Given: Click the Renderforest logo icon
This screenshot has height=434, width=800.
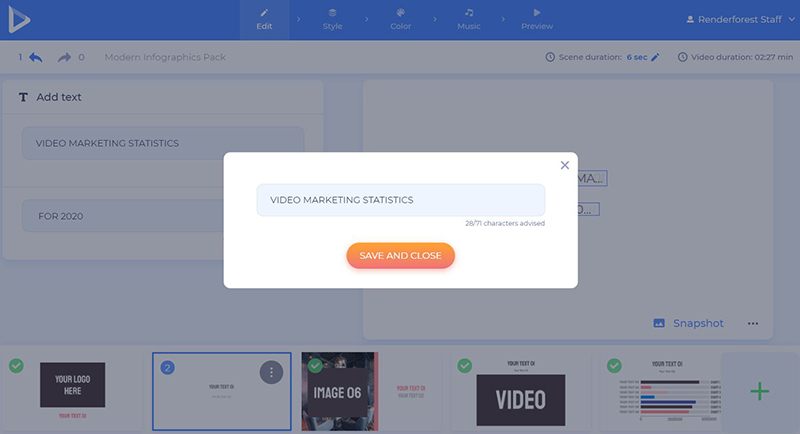Looking at the screenshot, I should pos(20,20).
